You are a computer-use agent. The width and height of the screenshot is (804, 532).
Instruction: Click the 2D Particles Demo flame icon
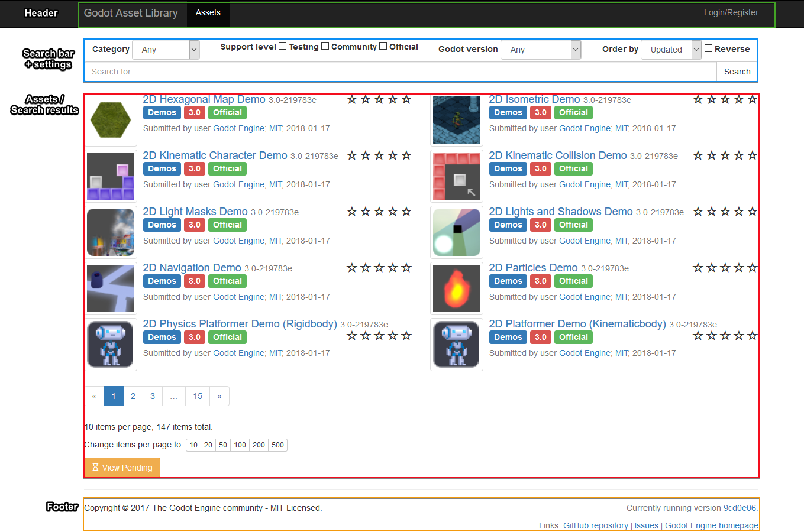point(456,288)
